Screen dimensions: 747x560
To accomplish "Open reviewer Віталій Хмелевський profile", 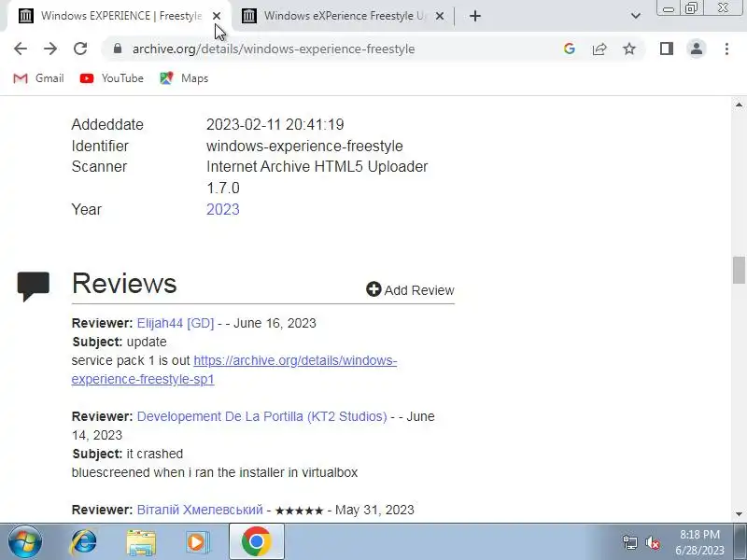I will click(200, 510).
